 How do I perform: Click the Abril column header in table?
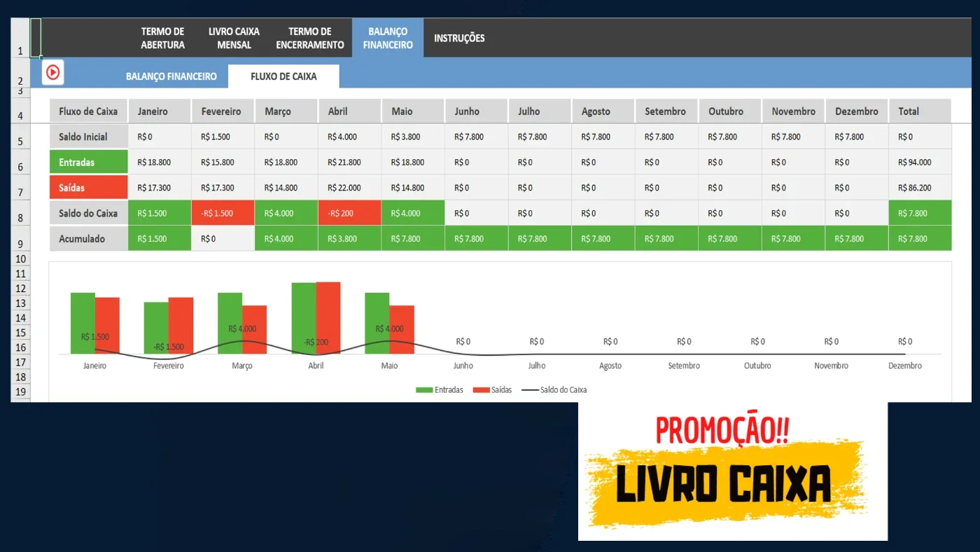click(x=349, y=111)
